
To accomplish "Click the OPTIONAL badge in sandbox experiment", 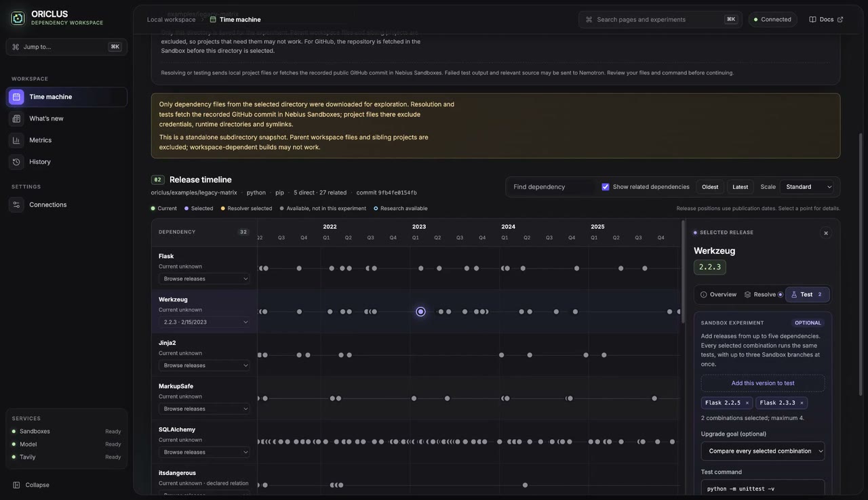I will click(x=808, y=323).
